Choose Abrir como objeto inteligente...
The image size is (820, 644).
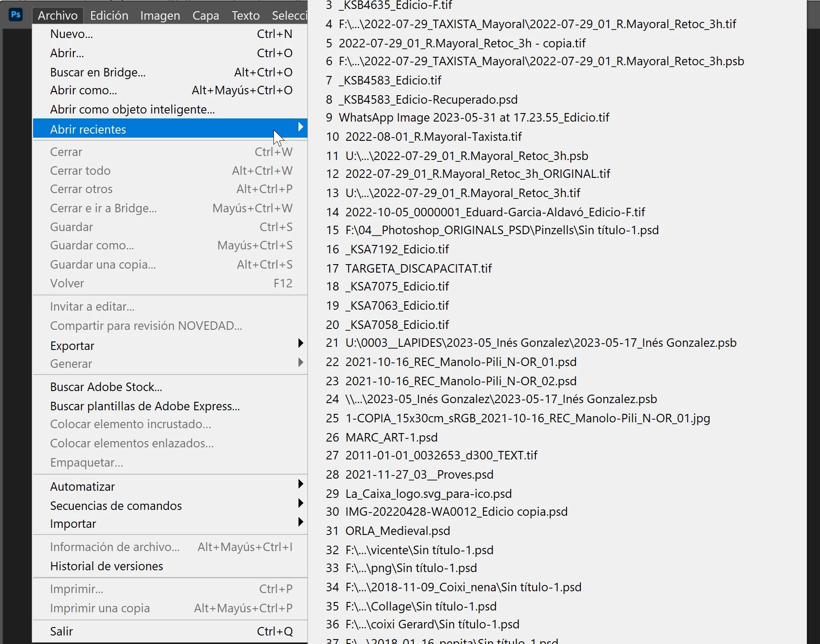(x=170, y=109)
